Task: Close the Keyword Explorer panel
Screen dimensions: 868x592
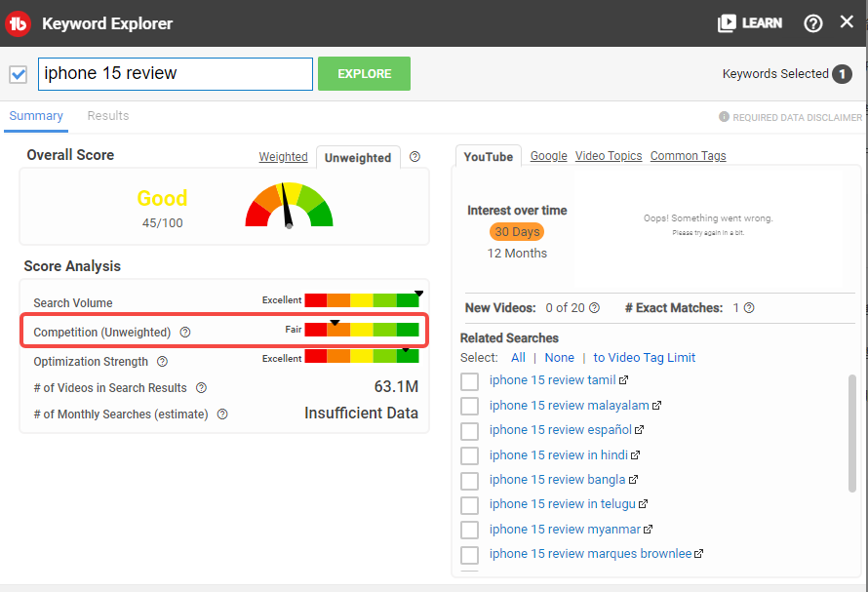Action: click(847, 21)
